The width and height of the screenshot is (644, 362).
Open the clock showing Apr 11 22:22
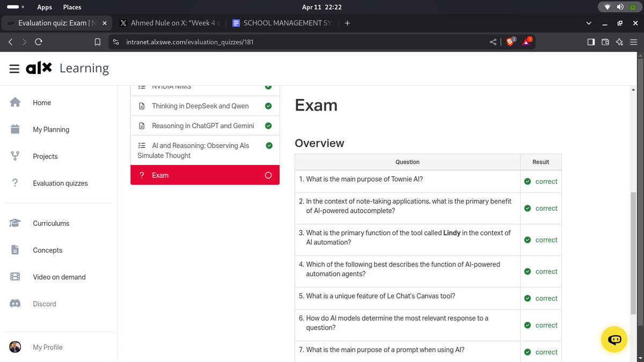(322, 7)
